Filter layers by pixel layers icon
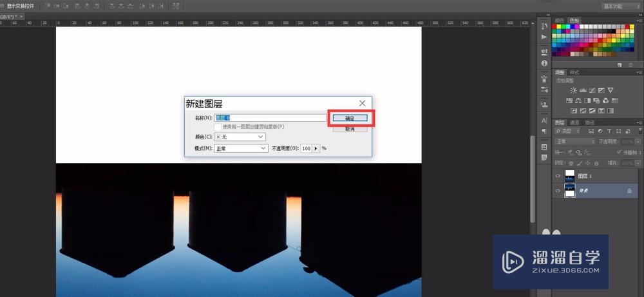Viewport: 644px width, 297px height. coord(591,131)
